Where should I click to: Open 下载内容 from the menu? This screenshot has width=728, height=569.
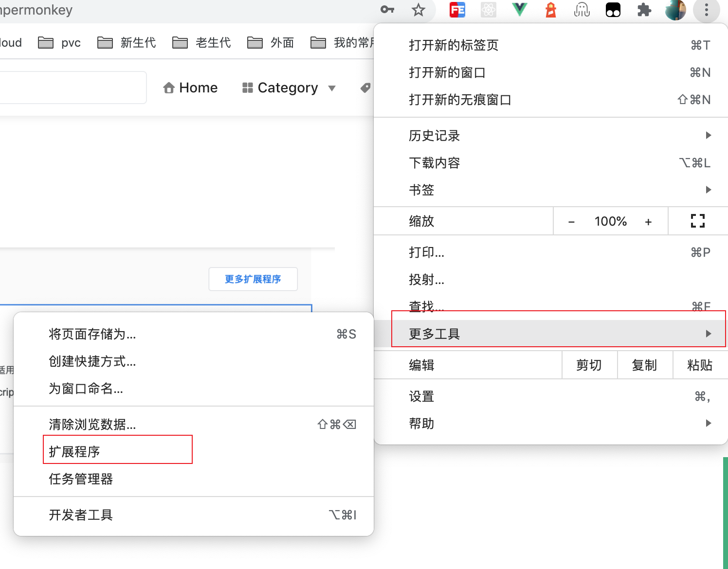551,163
